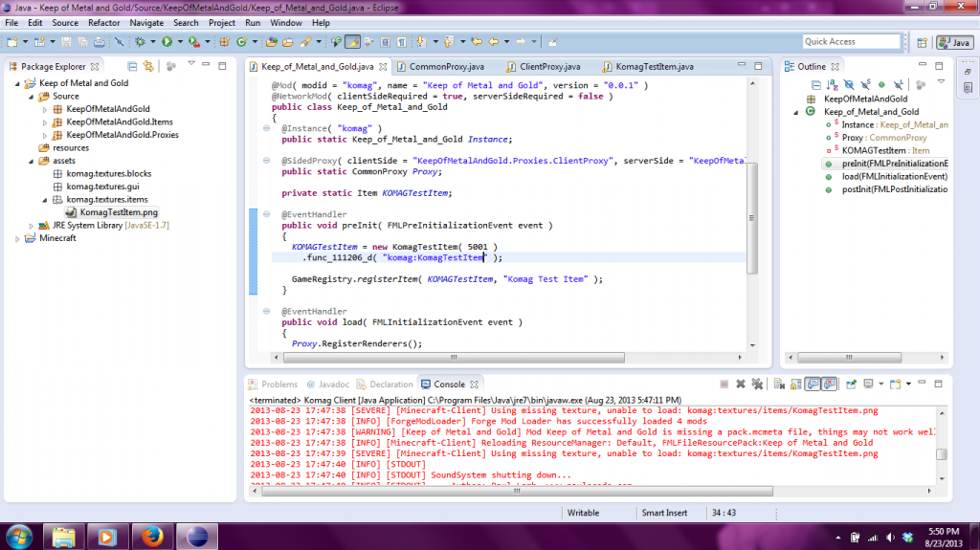Expand the KeepOfMetalAndGold.Items package
The height and width of the screenshot is (550, 980).
pos(45,122)
